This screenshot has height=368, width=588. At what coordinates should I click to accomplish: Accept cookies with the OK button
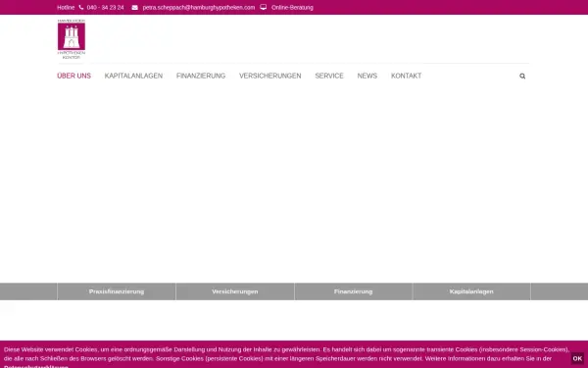tap(577, 358)
